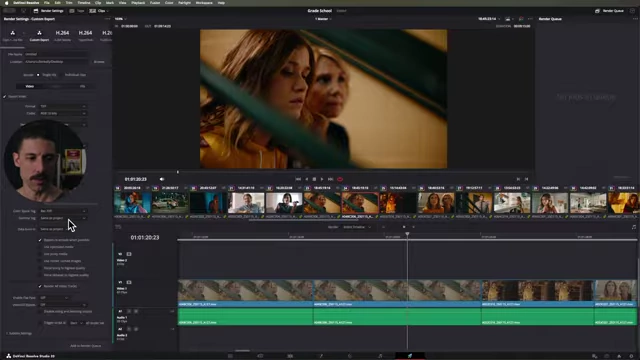Toggle mute on Audio 1 track
This screenshot has height=360, width=640.
(x=136, y=311)
